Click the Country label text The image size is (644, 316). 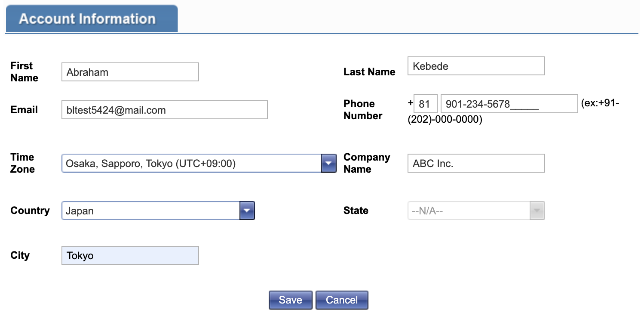pyautogui.click(x=30, y=211)
